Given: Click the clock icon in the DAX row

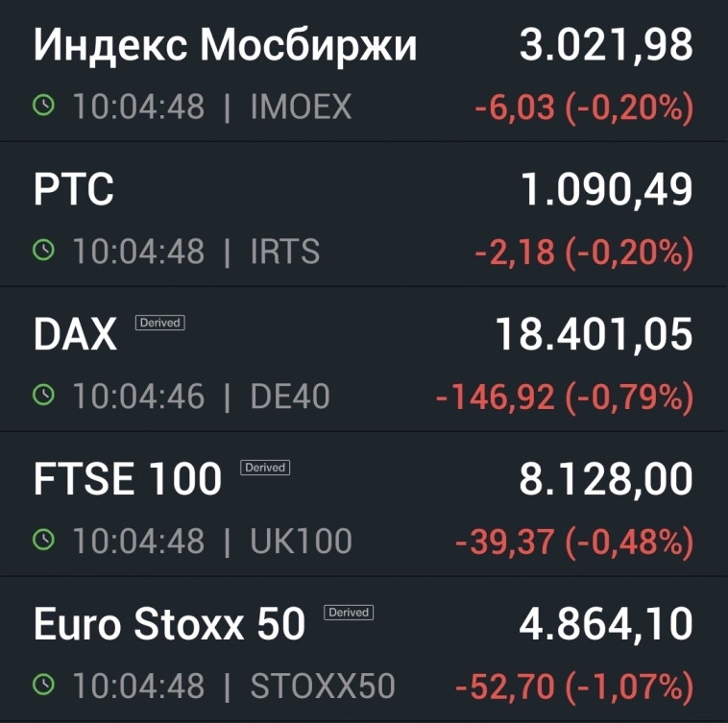Looking at the screenshot, I should pyautogui.click(x=43, y=396).
